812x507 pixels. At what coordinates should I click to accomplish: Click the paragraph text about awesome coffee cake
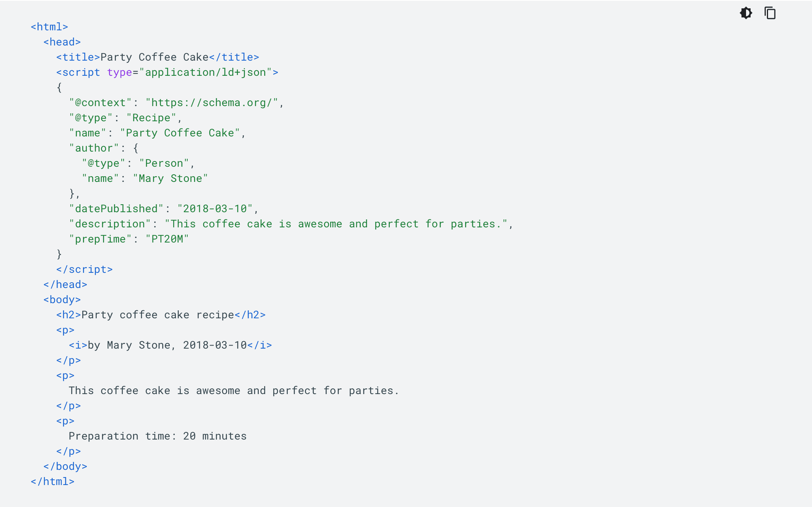click(234, 391)
